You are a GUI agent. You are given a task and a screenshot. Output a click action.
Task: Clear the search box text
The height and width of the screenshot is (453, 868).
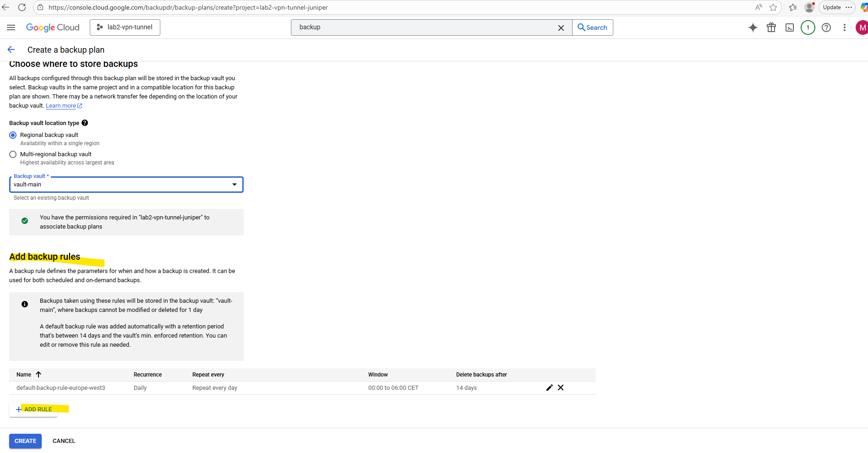[561, 28]
